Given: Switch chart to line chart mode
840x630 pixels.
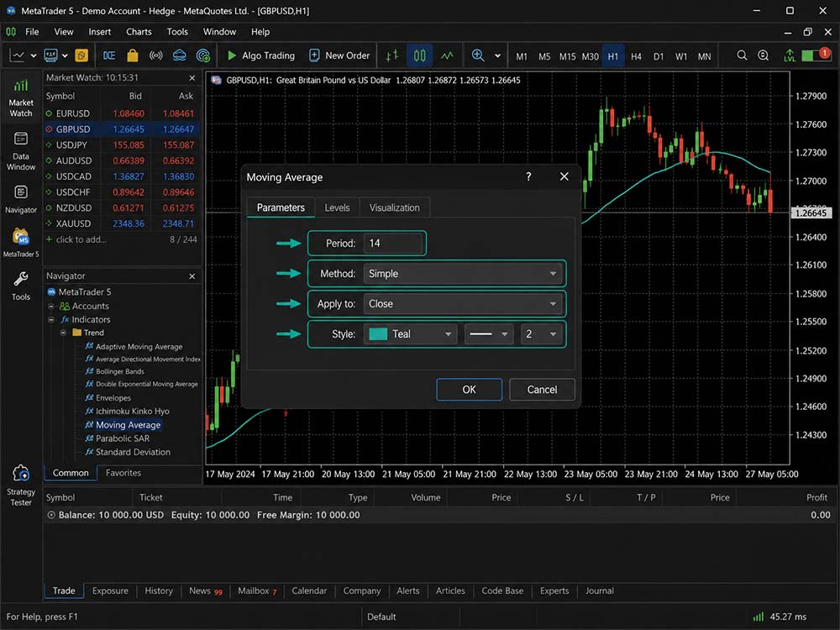Looking at the screenshot, I should coord(447,55).
